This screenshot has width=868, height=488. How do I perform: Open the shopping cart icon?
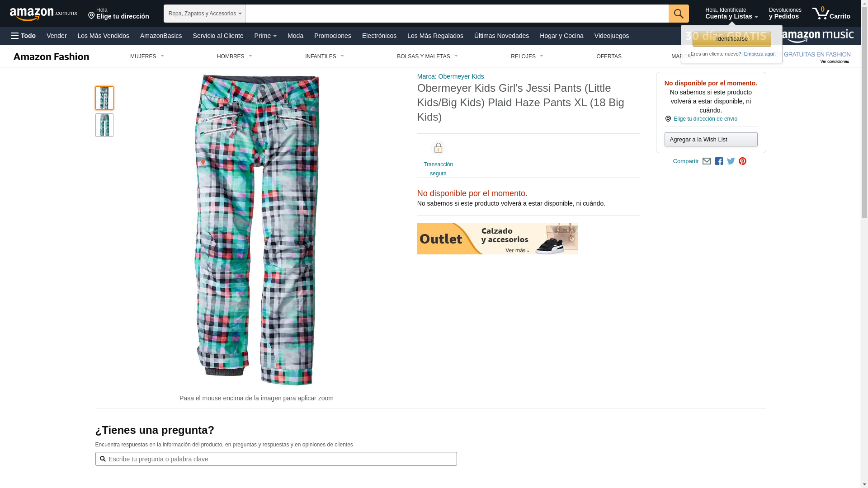(831, 14)
